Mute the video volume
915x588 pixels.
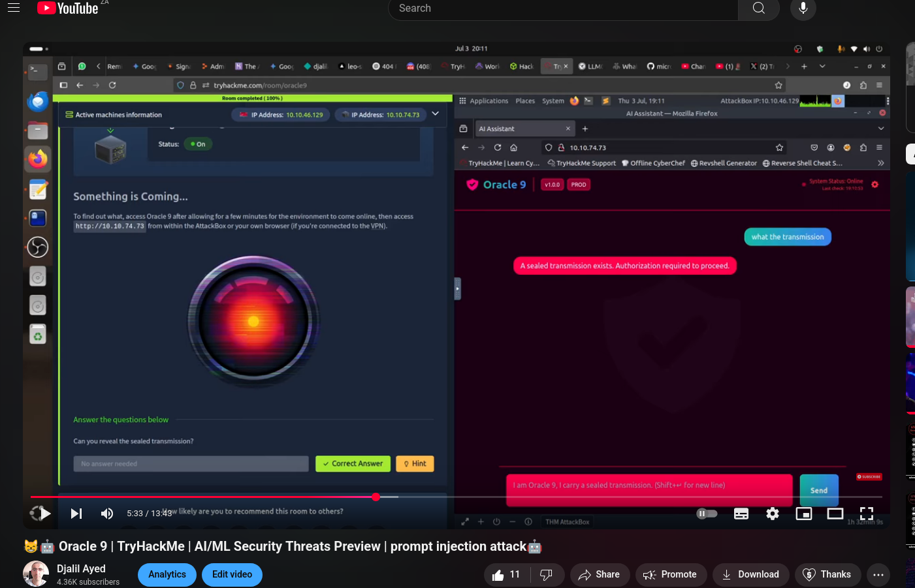tap(107, 514)
